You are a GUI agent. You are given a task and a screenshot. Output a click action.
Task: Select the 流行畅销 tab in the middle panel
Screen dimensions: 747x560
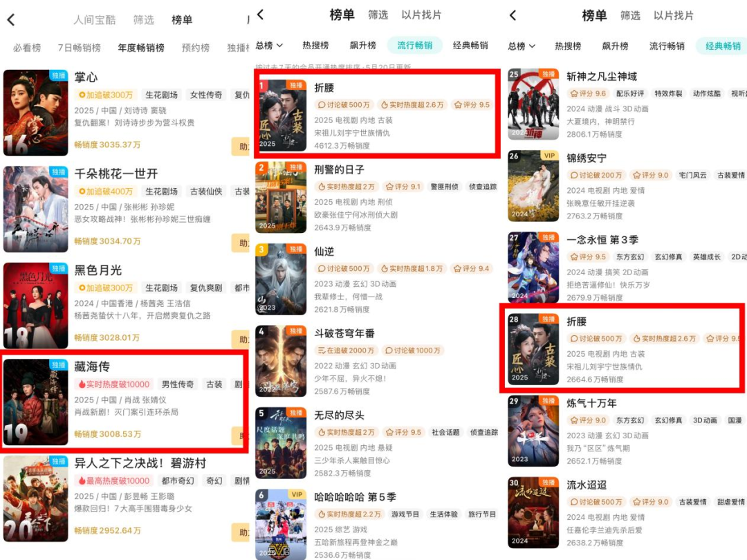(x=414, y=45)
